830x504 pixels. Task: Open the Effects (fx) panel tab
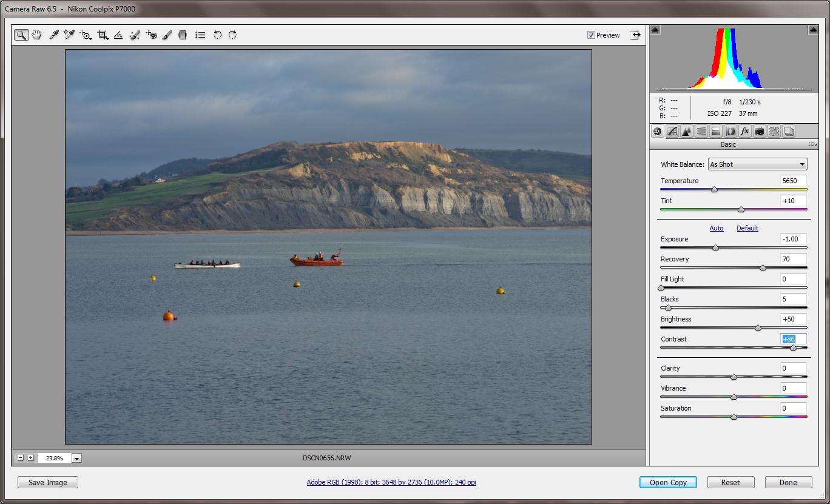pos(745,131)
